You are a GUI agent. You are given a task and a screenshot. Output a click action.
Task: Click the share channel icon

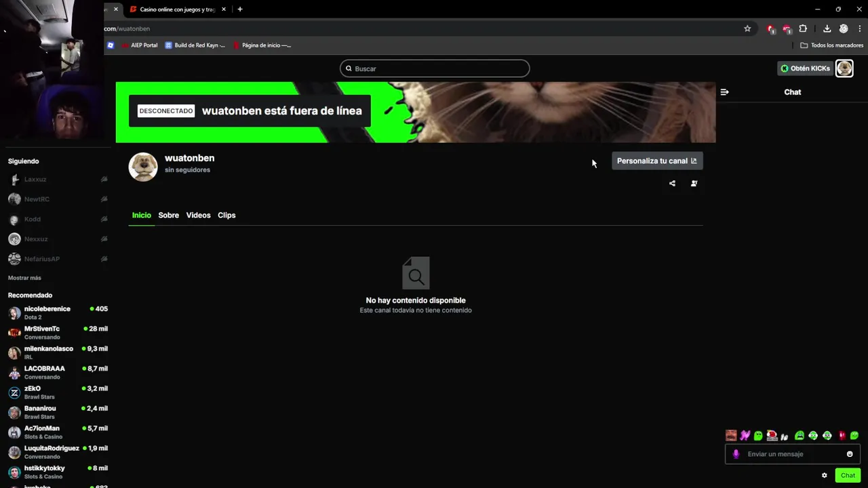pyautogui.click(x=672, y=183)
